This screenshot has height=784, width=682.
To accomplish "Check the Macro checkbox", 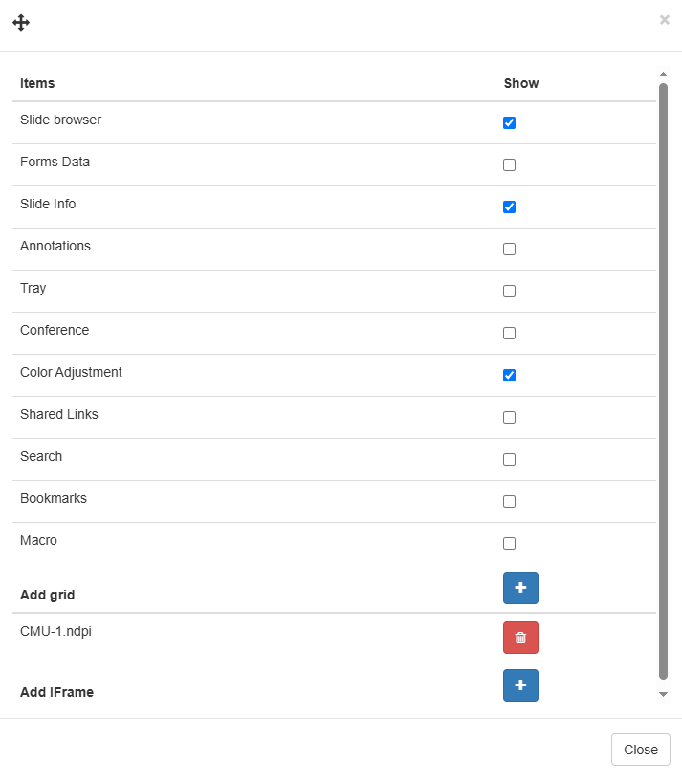I will coord(510,544).
